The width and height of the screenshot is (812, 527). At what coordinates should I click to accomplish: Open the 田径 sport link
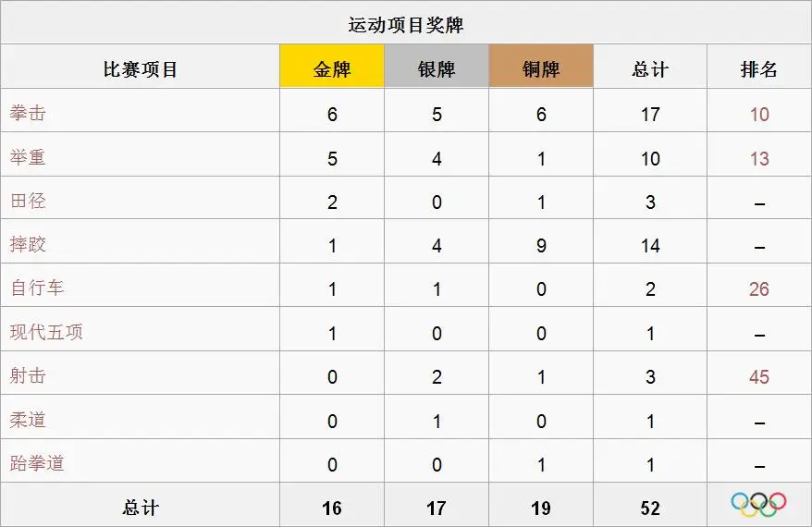pos(28,201)
